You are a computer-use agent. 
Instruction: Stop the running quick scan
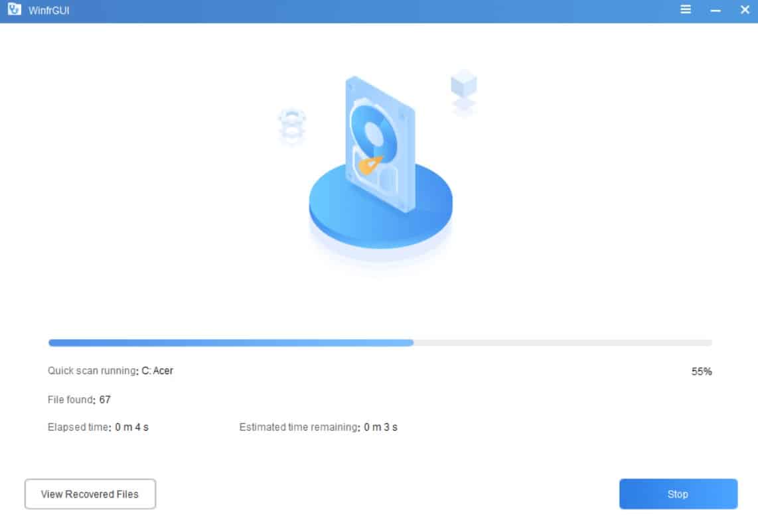coord(678,494)
